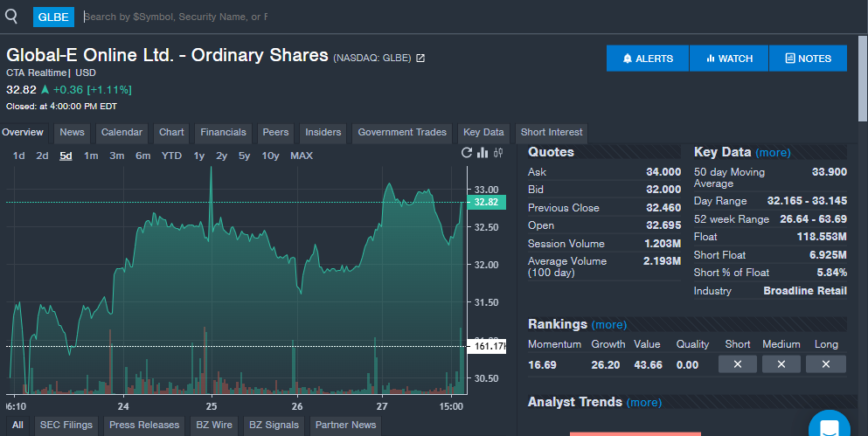Image resolution: width=868 pixels, height=436 pixels.
Task: Open the Calendar tab
Action: click(122, 133)
